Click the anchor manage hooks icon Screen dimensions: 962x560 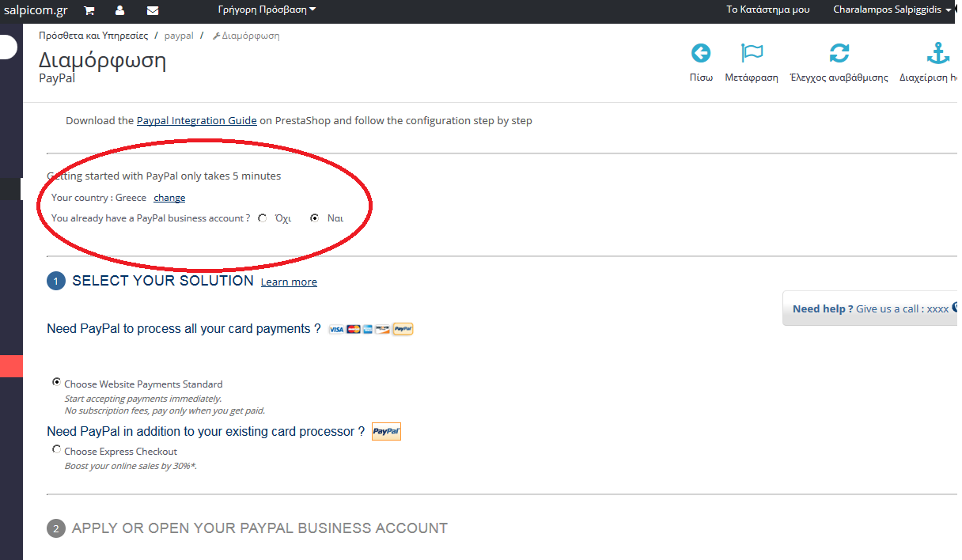click(x=937, y=53)
